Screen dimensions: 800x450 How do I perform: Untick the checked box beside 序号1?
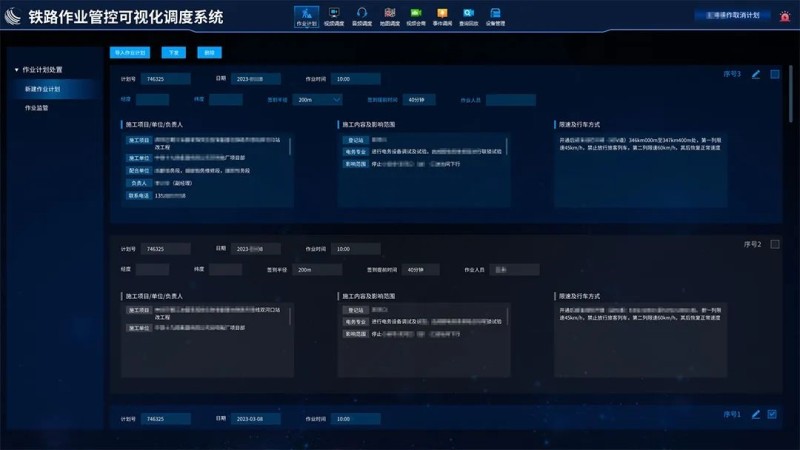coord(772,414)
